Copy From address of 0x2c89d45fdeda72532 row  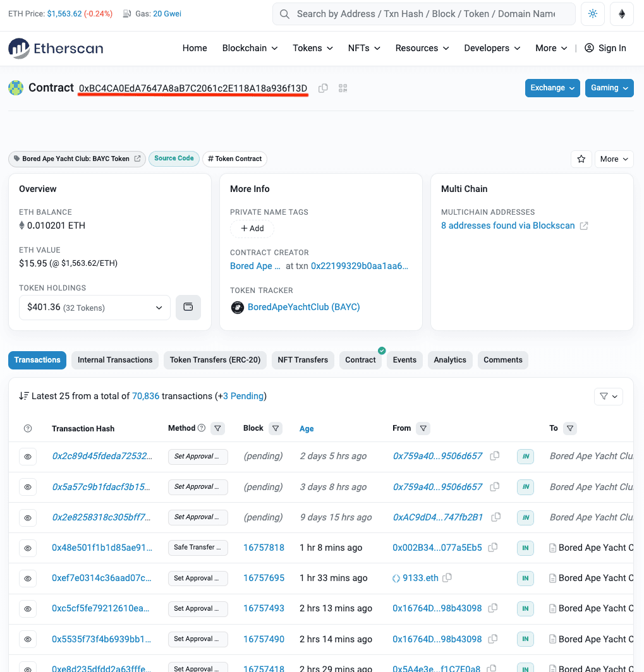495,456
